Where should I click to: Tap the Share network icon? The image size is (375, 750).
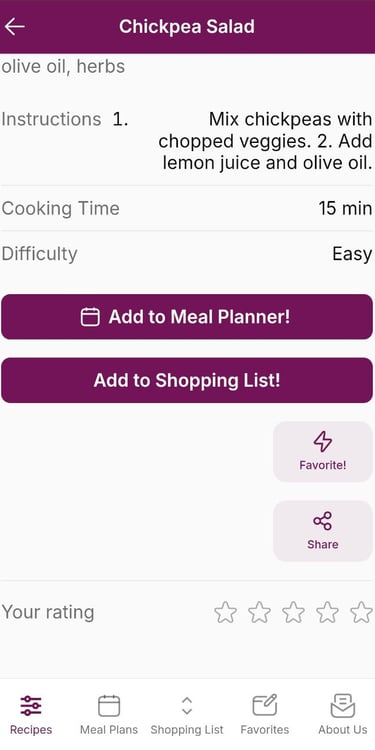(323, 521)
